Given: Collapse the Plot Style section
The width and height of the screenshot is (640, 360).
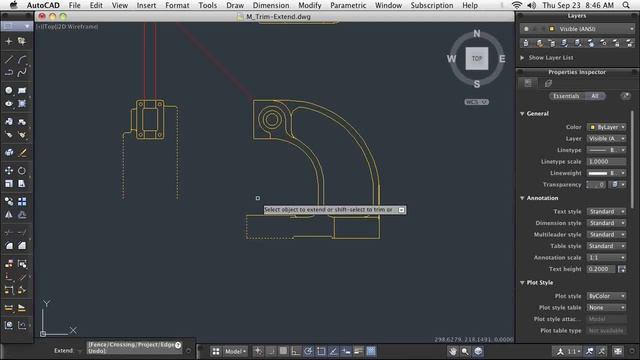Looking at the screenshot, I should point(522,282).
